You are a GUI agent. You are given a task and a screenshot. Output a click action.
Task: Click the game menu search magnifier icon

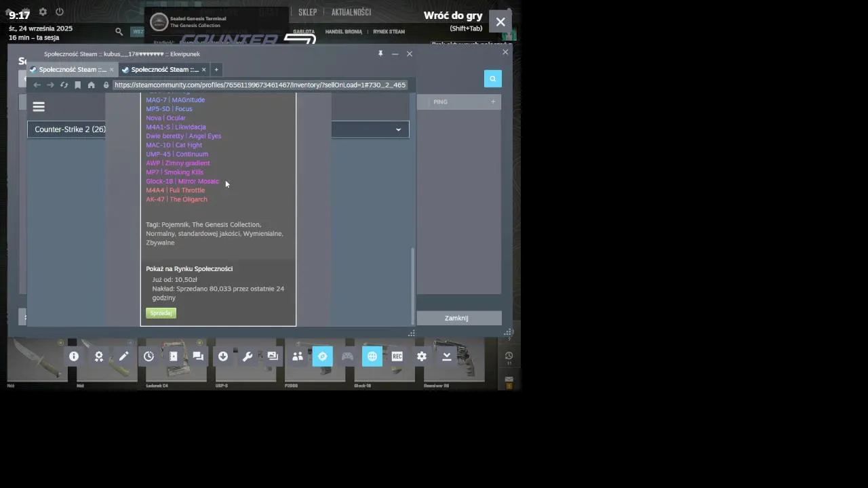(x=119, y=31)
